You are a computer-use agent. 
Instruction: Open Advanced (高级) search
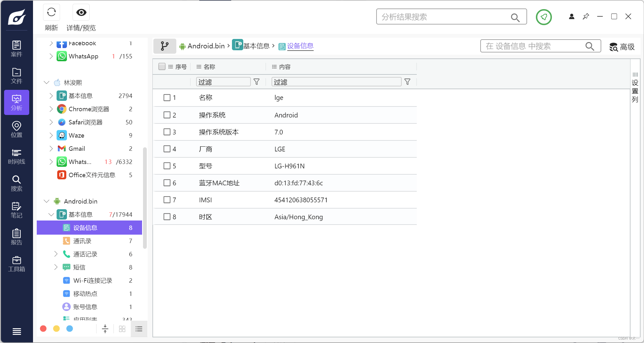[x=622, y=47]
